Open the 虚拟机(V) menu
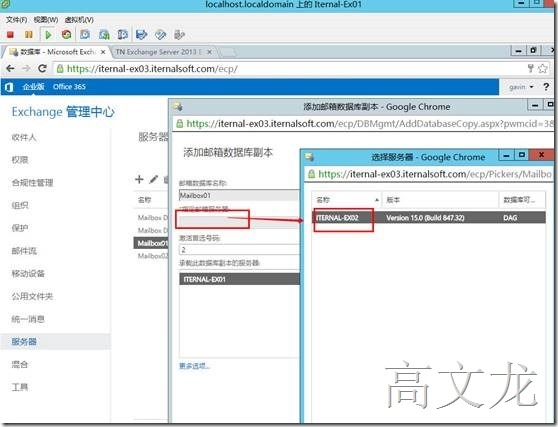This screenshot has width=558, height=427. (x=79, y=20)
